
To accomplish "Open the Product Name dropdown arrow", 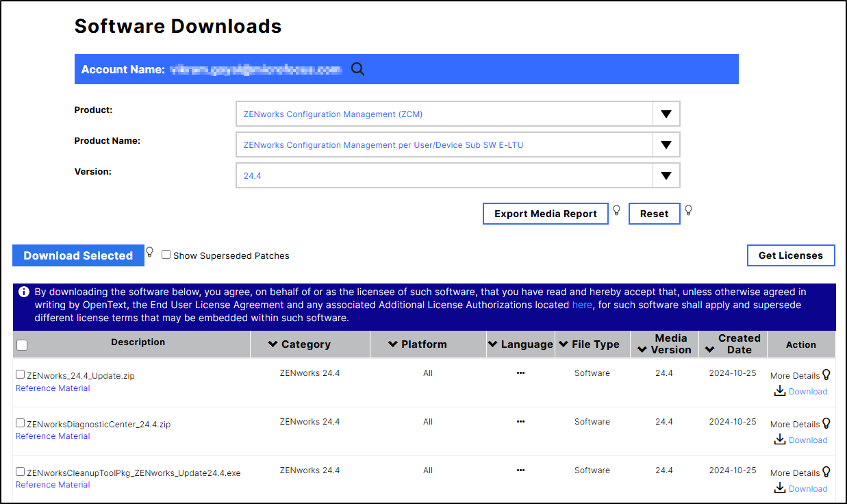I will click(666, 144).
